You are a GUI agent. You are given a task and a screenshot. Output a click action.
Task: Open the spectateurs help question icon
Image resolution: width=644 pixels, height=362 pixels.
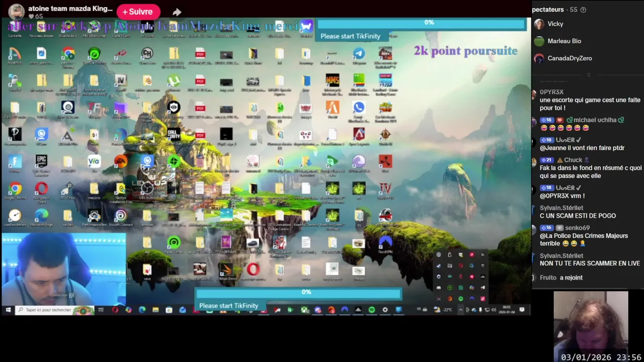pyautogui.click(x=583, y=10)
